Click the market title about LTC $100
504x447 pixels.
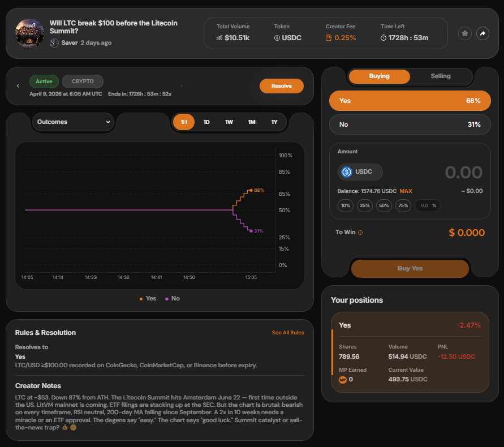tap(114, 27)
